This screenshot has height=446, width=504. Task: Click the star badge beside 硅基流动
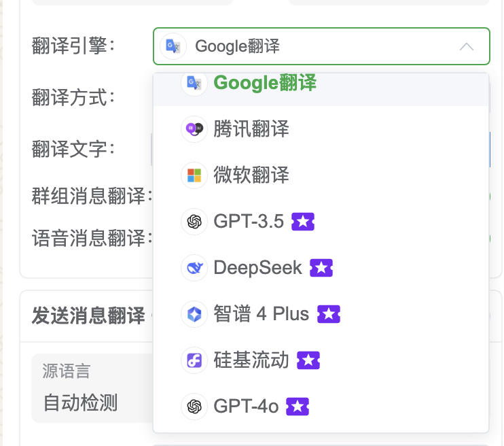[308, 360]
